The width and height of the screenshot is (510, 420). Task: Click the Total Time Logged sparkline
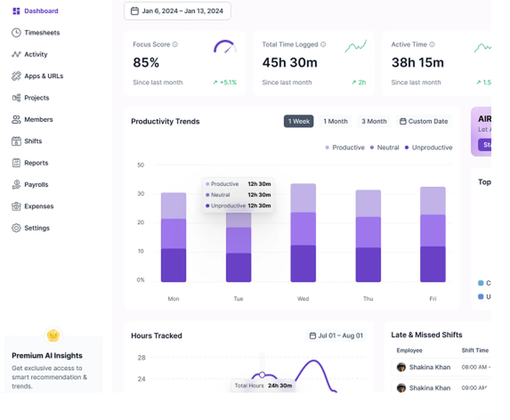(356, 46)
